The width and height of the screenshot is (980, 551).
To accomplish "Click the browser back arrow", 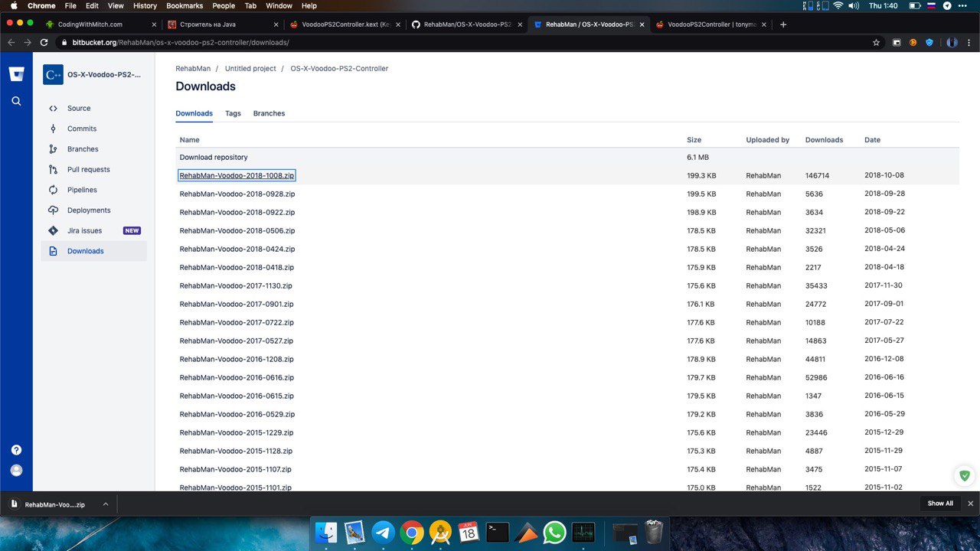I will click(11, 42).
